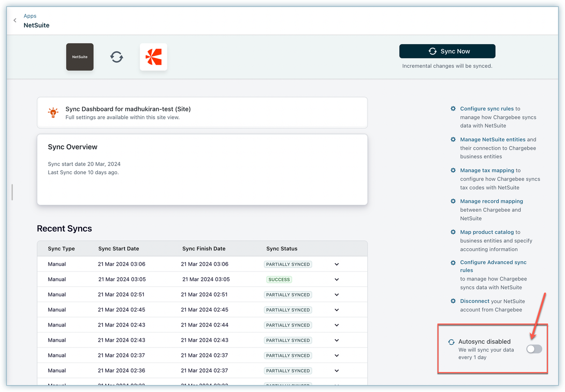Click the sync arrows icon between logos
565x392 pixels.
pos(117,57)
